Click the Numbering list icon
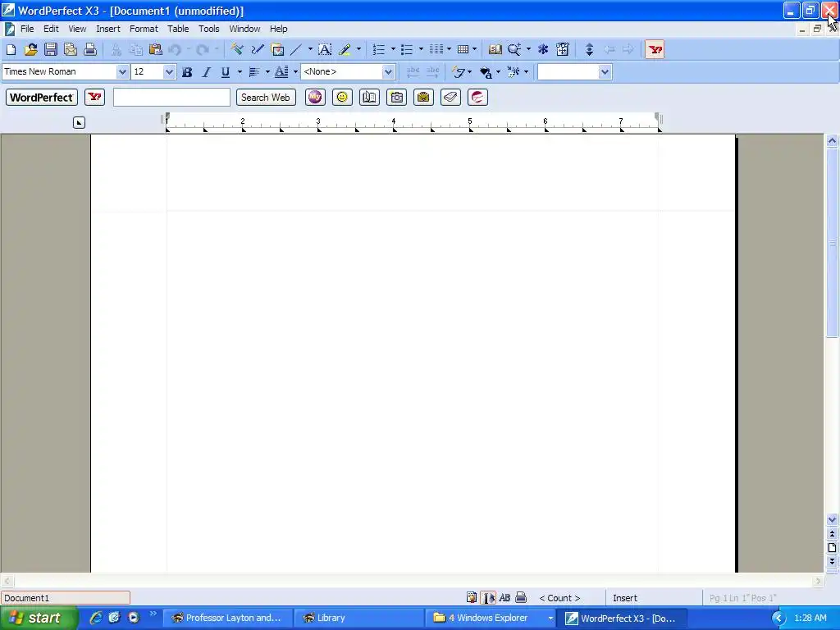 (379, 50)
